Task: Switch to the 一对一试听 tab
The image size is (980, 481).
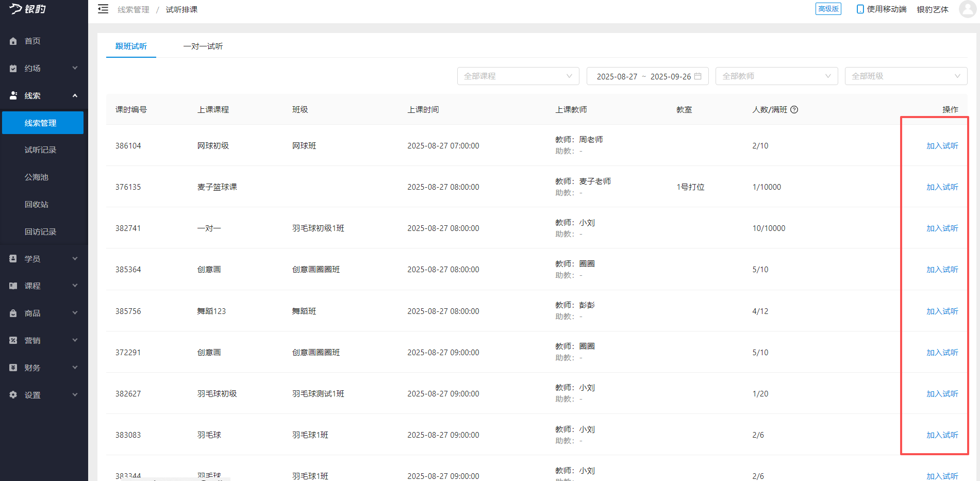Action: [x=203, y=46]
